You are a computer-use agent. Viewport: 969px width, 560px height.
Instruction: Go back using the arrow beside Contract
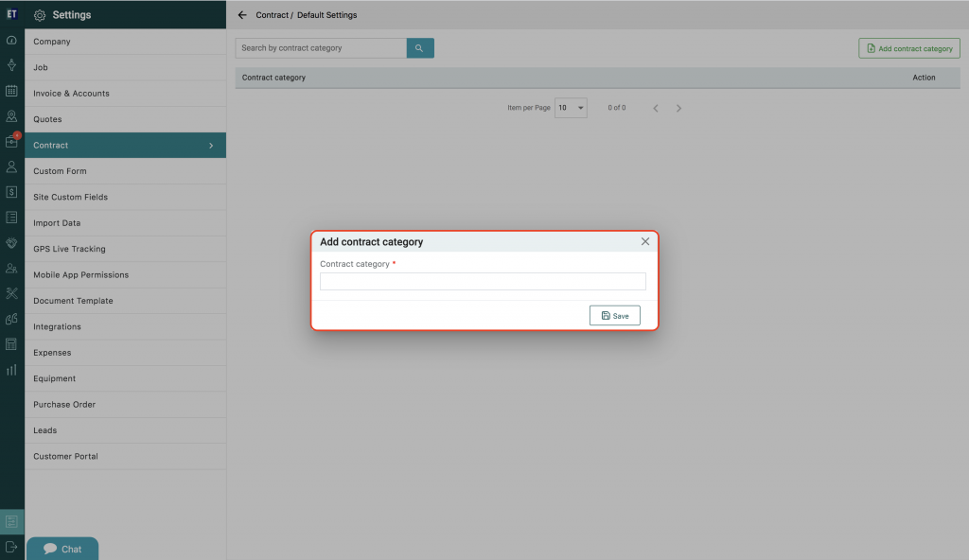(242, 15)
